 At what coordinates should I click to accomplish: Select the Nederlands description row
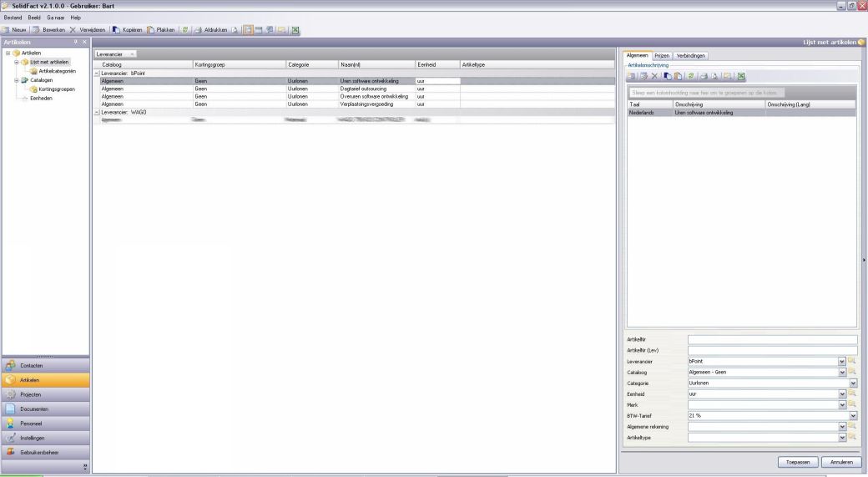742,113
